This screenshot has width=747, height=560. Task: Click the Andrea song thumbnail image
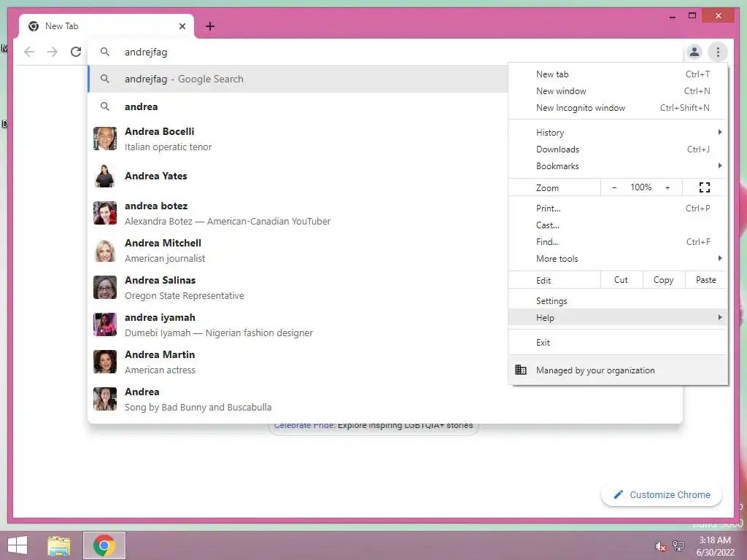[105, 399]
